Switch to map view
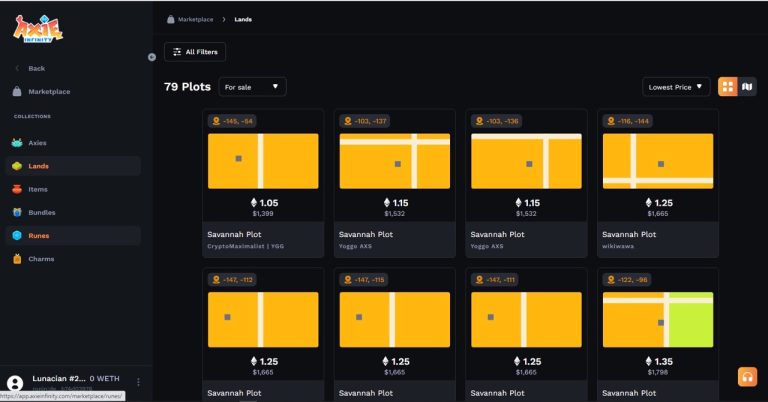Screen dimensions: 768x402 coord(748,87)
